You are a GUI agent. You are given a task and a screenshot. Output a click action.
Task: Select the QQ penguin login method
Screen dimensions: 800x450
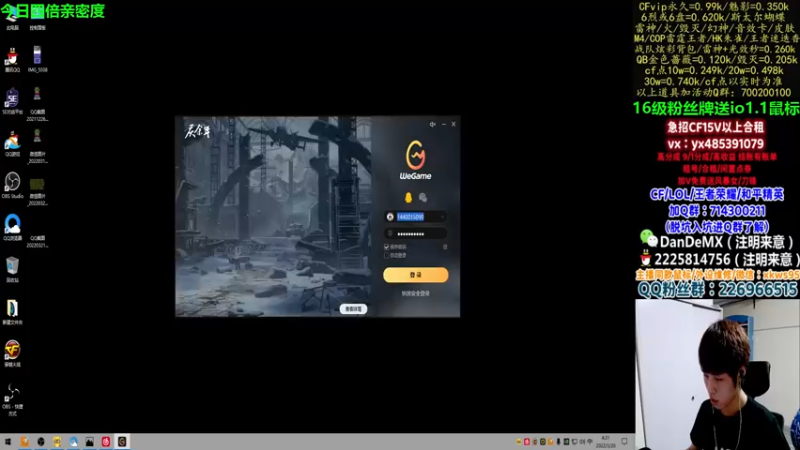pyautogui.click(x=408, y=197)
